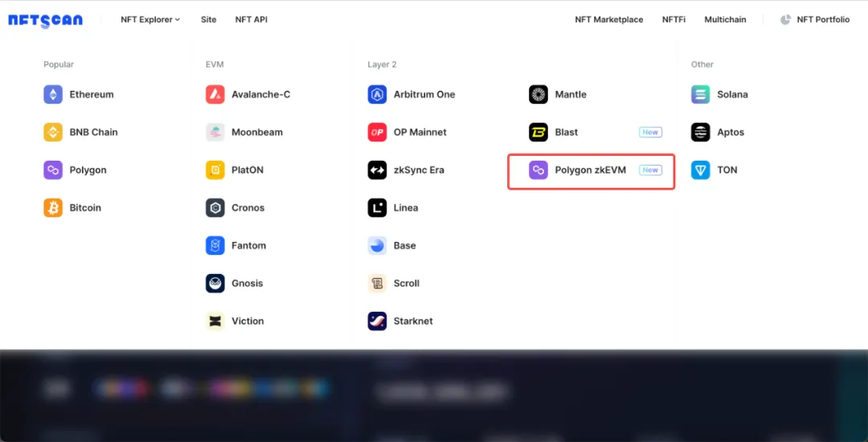Click the TON text label
The image size is (868, 442).
(x=727, y=170)
